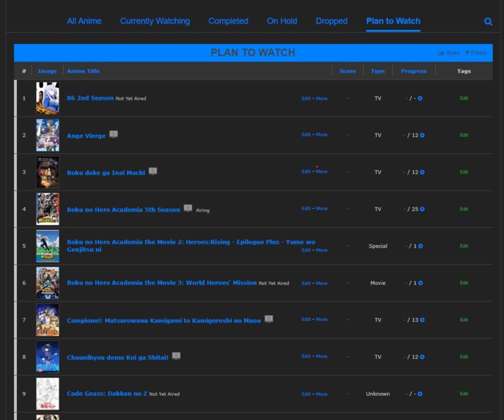This screenshot has height=420, width=504.
Task: Open the search magnifier icon
Action: (x=488, y=21)
